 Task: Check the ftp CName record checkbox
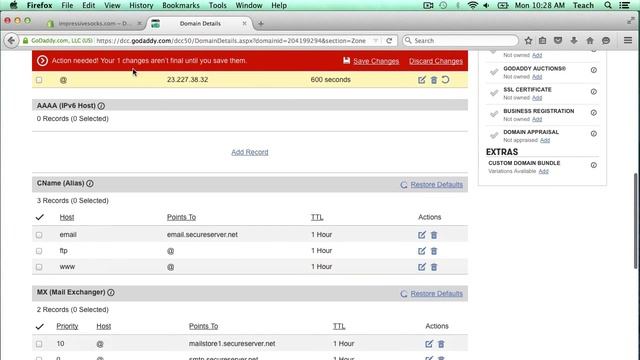click(39, 251)
